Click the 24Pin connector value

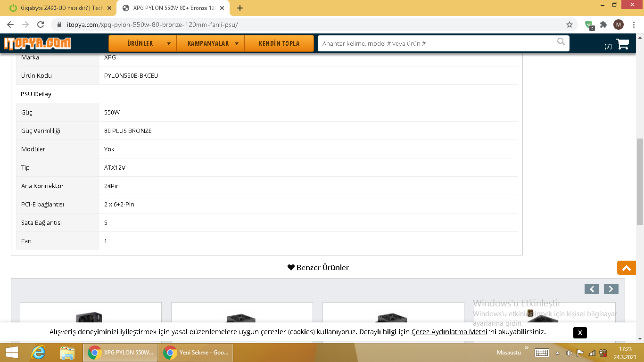tap(112, 186)
